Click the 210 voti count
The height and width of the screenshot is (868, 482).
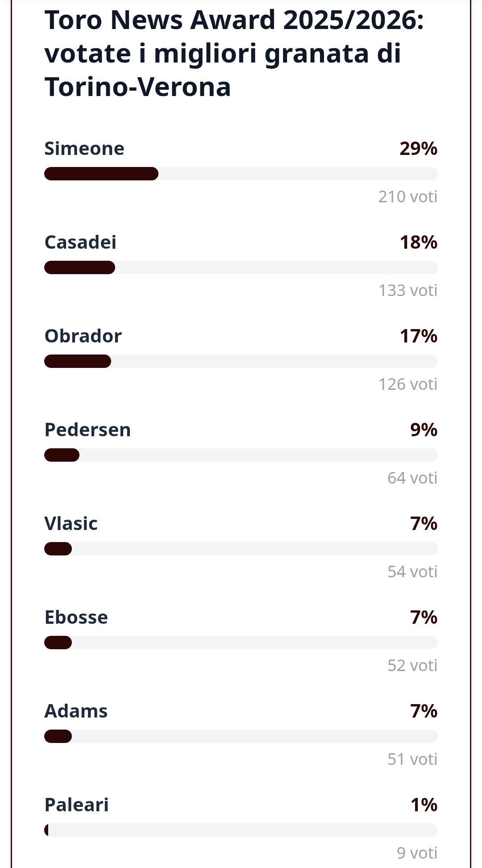(x=407, y=196)
